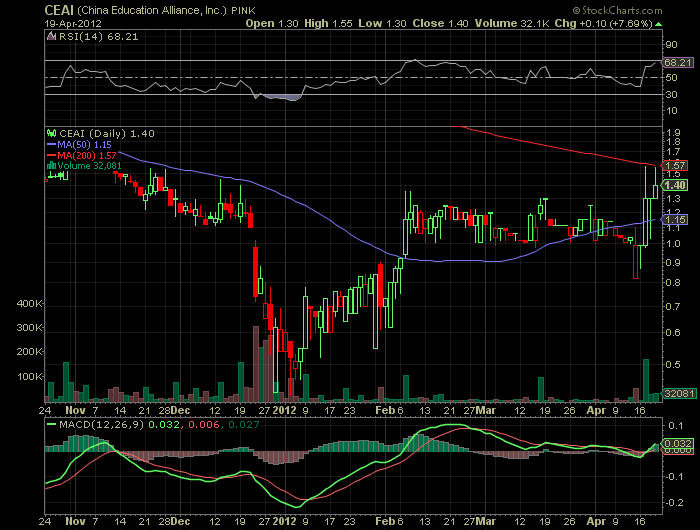The height and width of the screenshot is (530, 700).
Task: Click the -0.2 label on the MACD axis
Action: [x=674, y=503]
